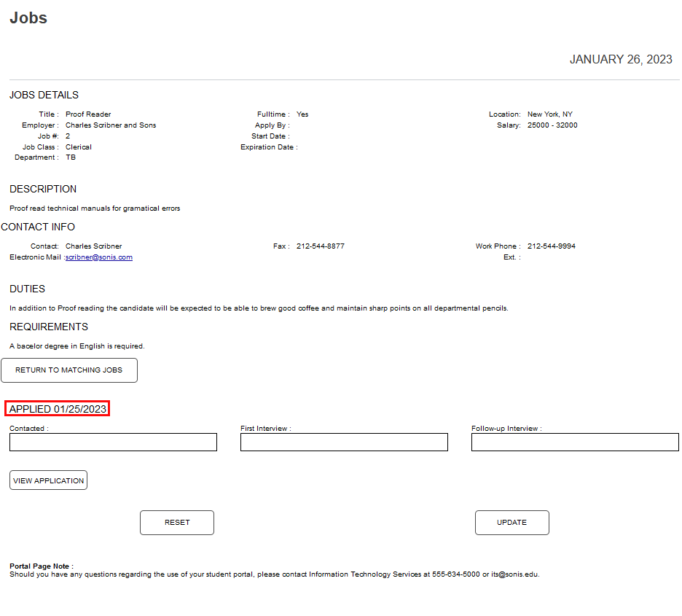Click the Jobs page heading
The image size is (682, 616).
(28, 17)
